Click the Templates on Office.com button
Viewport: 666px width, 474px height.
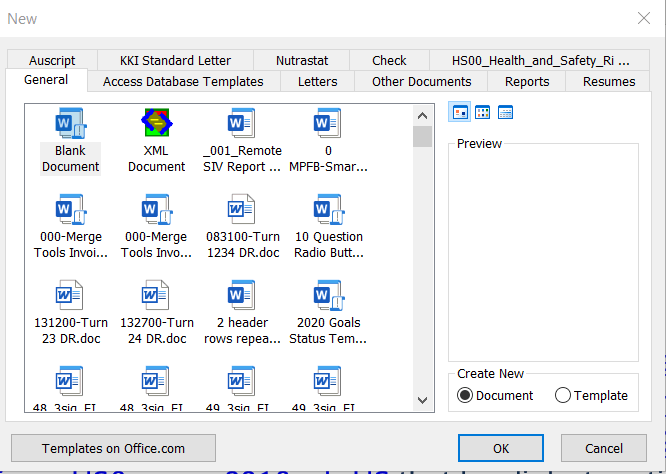coord(113,448)
